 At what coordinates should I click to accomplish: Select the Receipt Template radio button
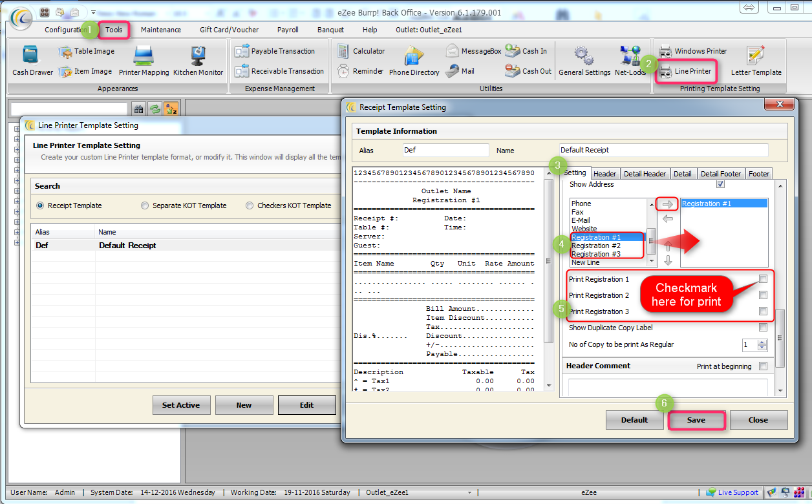point(41,205)
